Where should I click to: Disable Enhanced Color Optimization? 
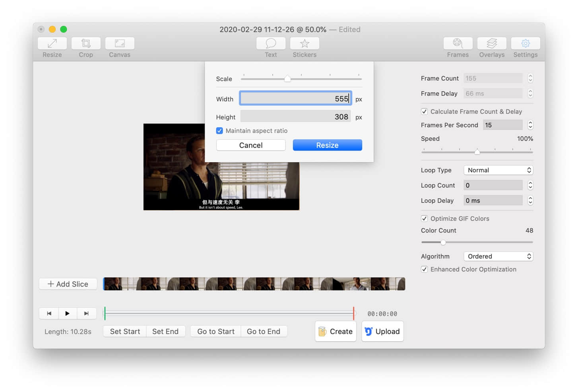pyautogui.click(x=424, y=270)
